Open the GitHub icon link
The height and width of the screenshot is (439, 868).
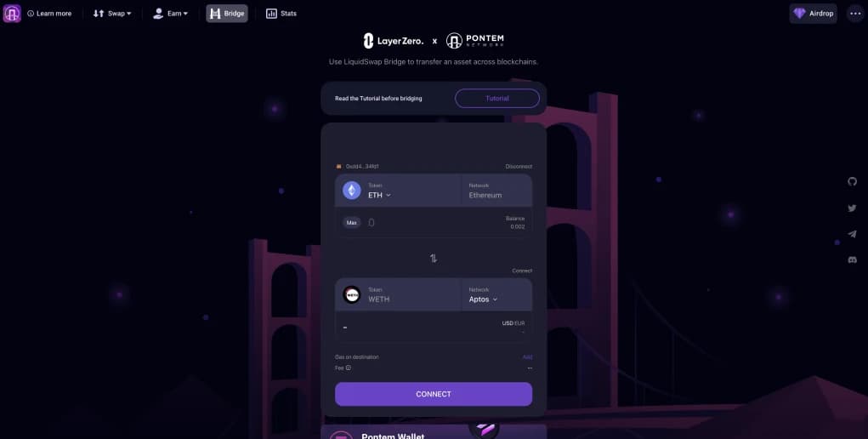852,181
